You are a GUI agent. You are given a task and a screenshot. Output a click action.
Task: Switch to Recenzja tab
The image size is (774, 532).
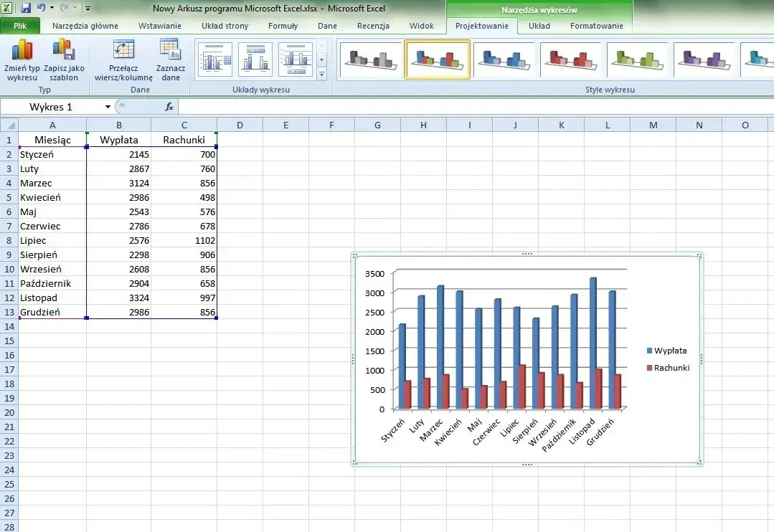373,26
